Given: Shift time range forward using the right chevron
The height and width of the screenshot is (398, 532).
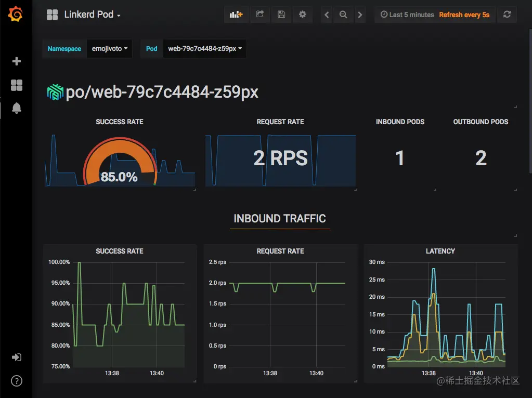Looking at the screenshot, I should 360,15.
